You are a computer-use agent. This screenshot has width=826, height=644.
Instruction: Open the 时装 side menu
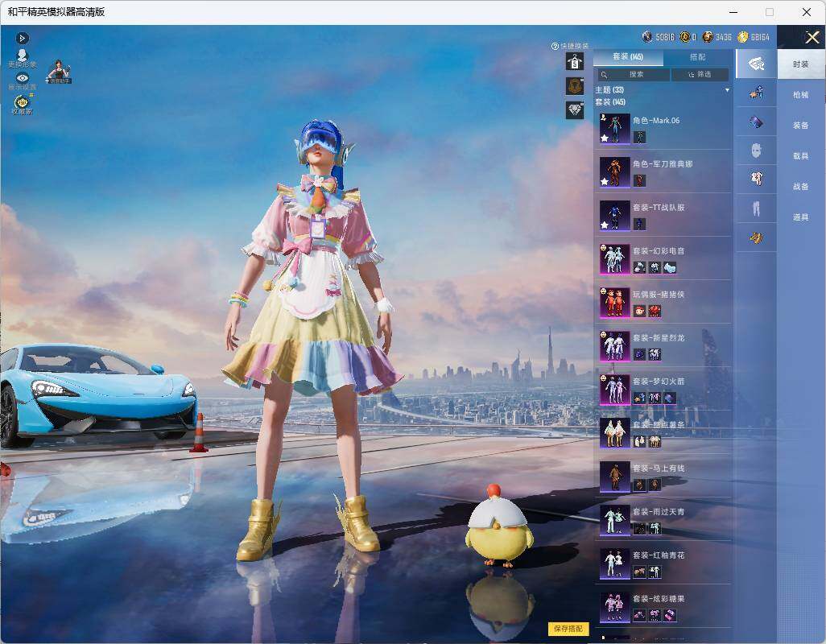click(801, 64)
